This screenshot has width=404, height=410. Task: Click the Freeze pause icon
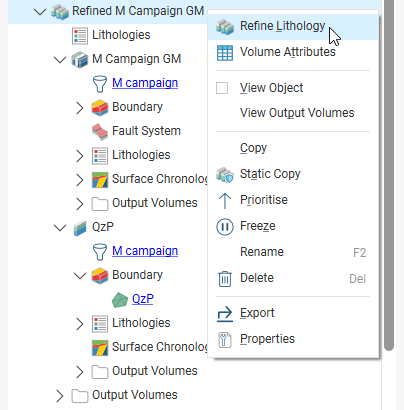click(225, 226)
